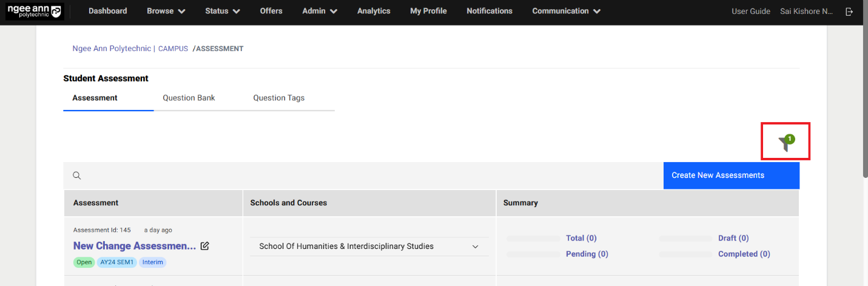
Task: Go to Analytics in the navigation bar
Action: click(x=374, y=11)
